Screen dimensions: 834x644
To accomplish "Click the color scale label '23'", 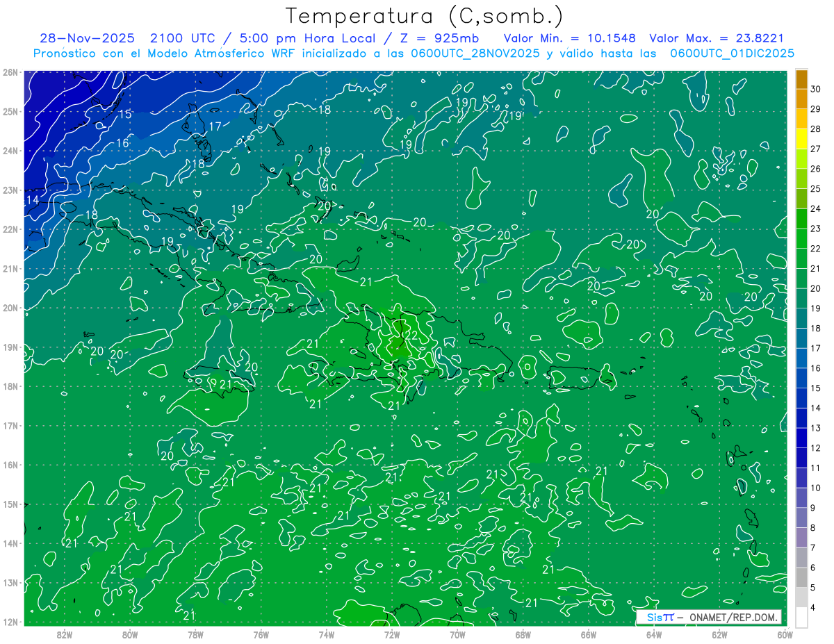I will tap(816, 229).
